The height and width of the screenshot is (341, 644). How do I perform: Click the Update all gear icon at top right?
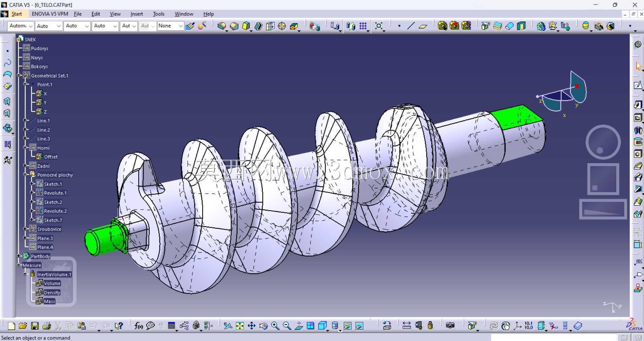(638, 44)
